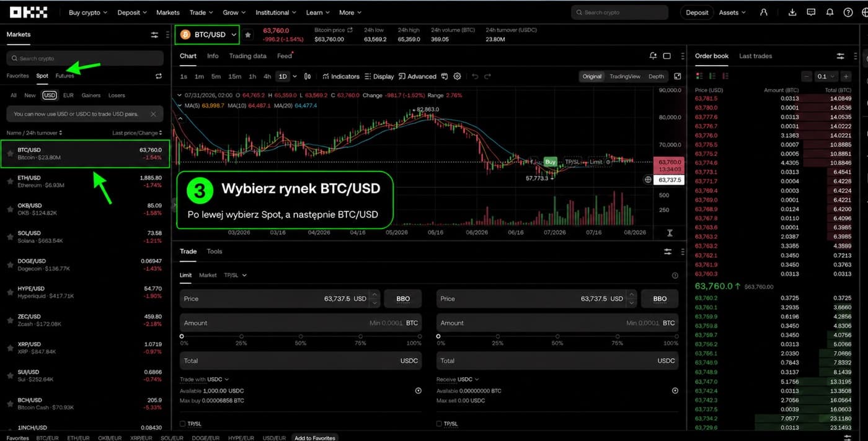Click the Deposit button in header
Screen dimensions: 868x441
click(697, 12)
